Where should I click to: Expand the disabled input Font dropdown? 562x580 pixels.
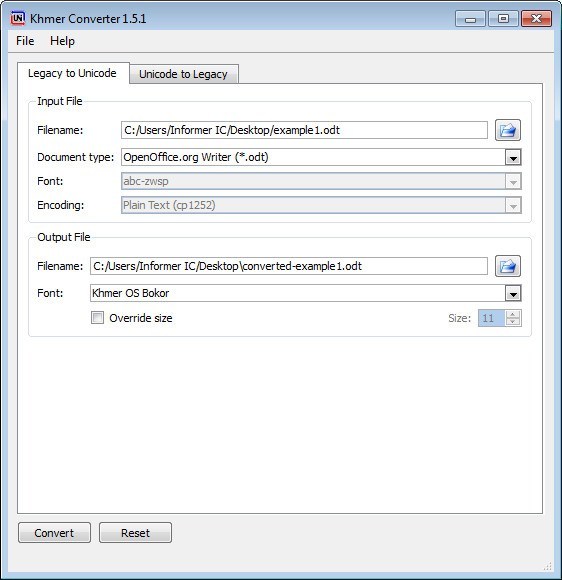513,182
